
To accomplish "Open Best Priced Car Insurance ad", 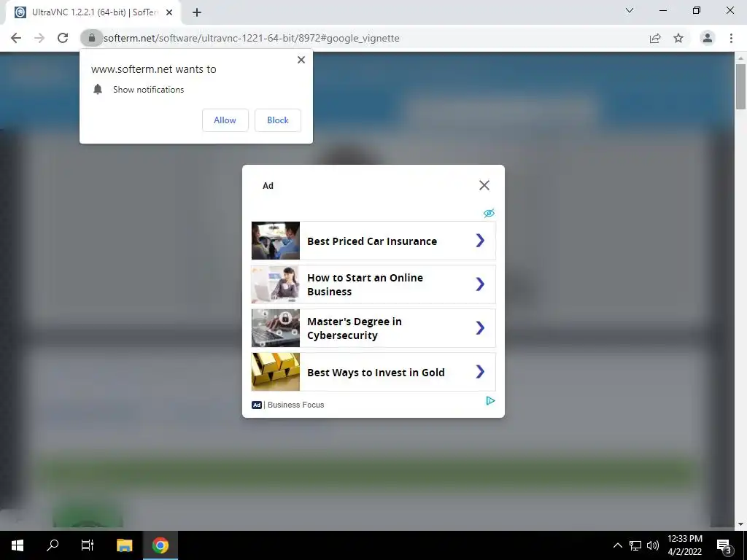I will pyautogui.click(x=373, y=241).
